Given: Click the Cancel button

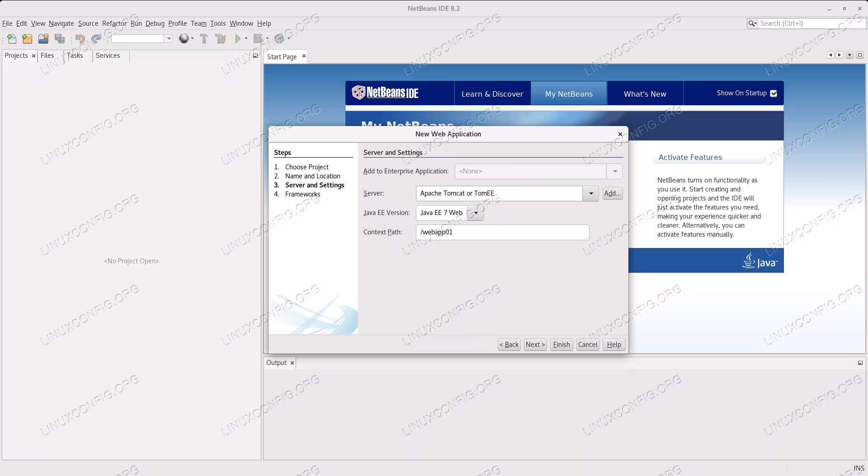Looking at the screenshot, I should (x=588, y=345).
